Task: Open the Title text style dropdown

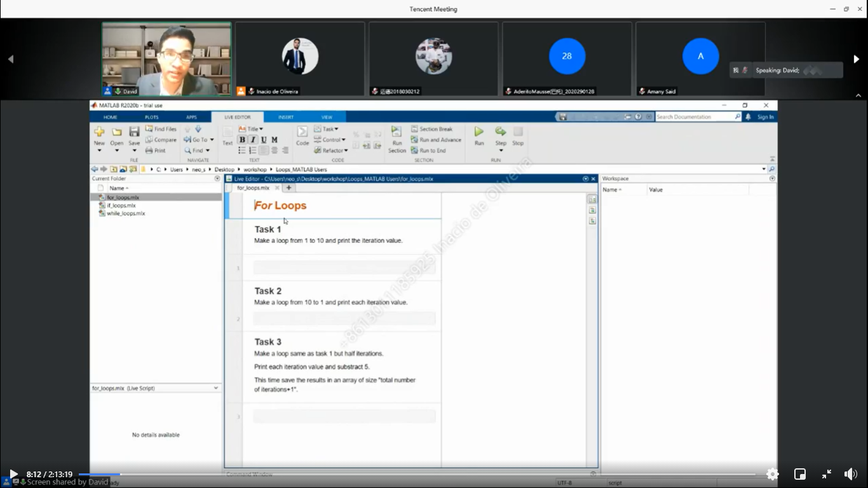Action: 251,129
